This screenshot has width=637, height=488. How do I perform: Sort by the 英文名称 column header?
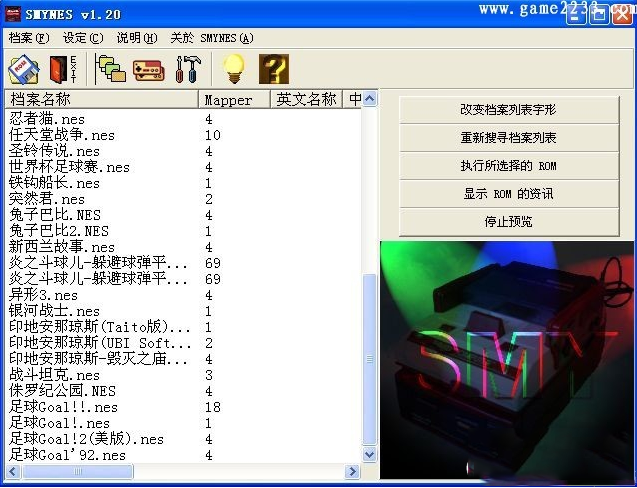(307, 99)
